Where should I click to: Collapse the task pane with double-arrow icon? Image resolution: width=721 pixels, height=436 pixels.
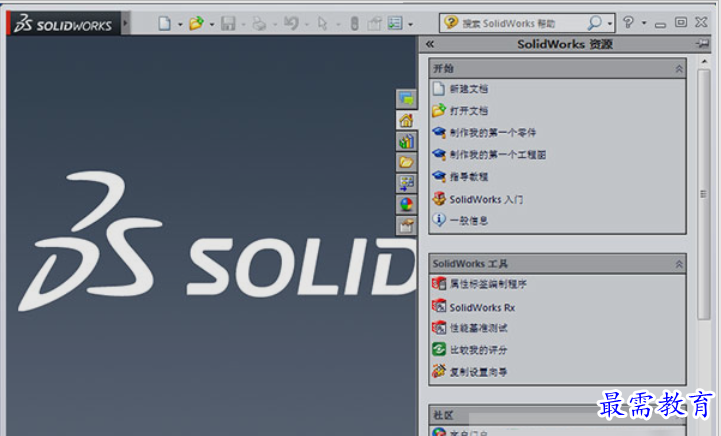pos(429,44)
